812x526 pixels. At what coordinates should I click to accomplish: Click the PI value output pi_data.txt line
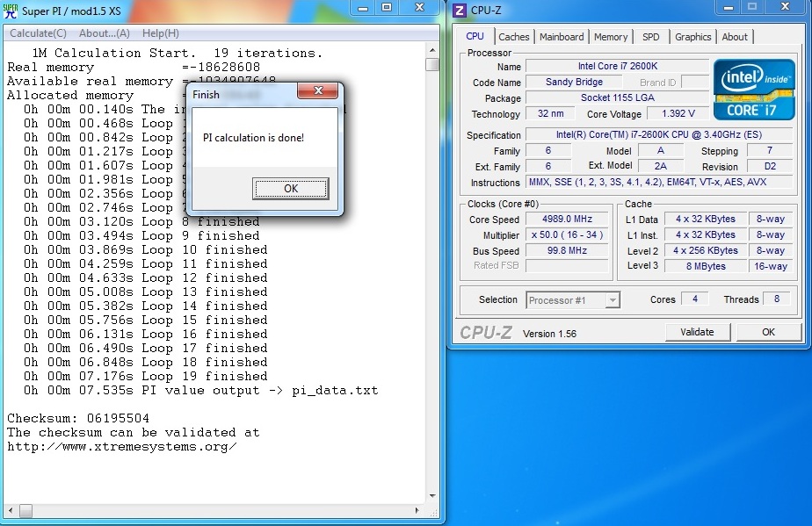click(201, 391)
